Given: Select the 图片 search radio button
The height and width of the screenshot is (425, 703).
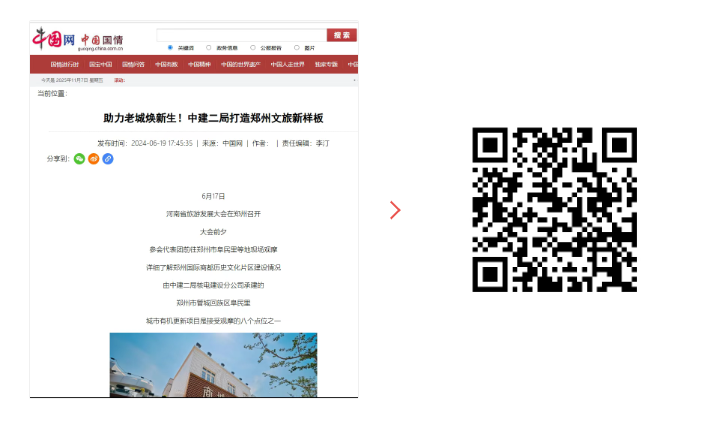Looking at the screenshot, I should coord(296,47).
